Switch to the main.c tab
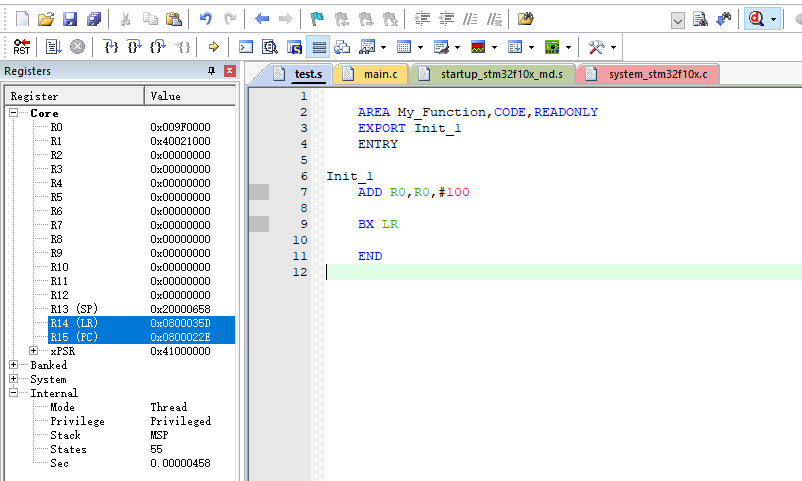 click(370, 74)
